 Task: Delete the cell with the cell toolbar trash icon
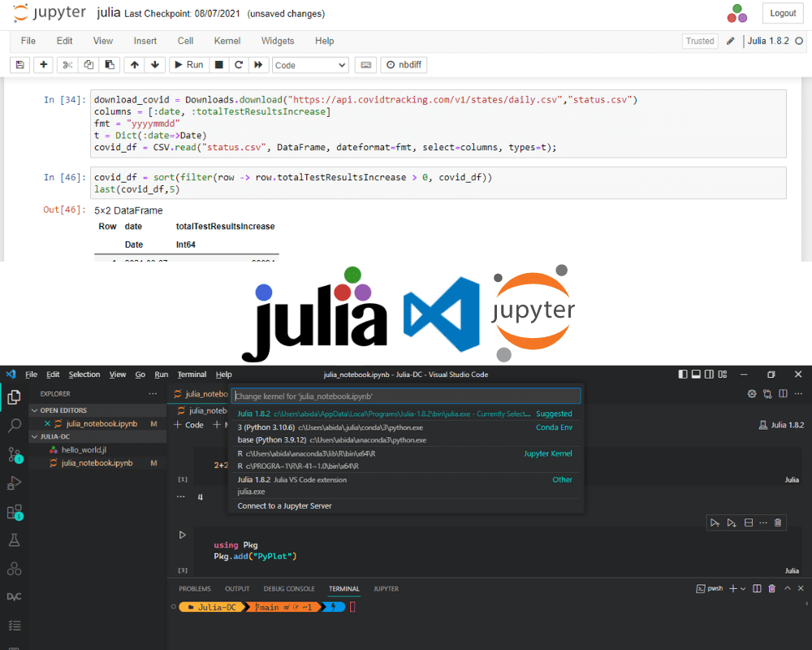click(x=778, y=522)
